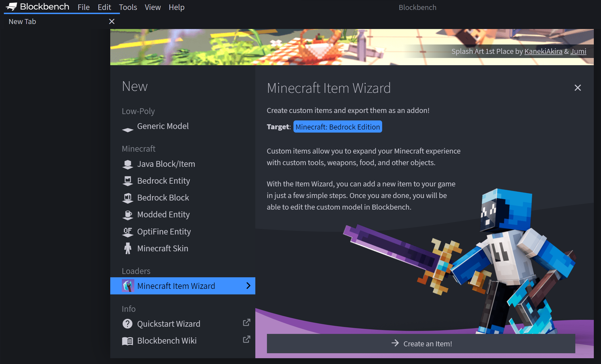Click the Generic Model icon
The height and width of the screenshot is (364, 601).
127,130
